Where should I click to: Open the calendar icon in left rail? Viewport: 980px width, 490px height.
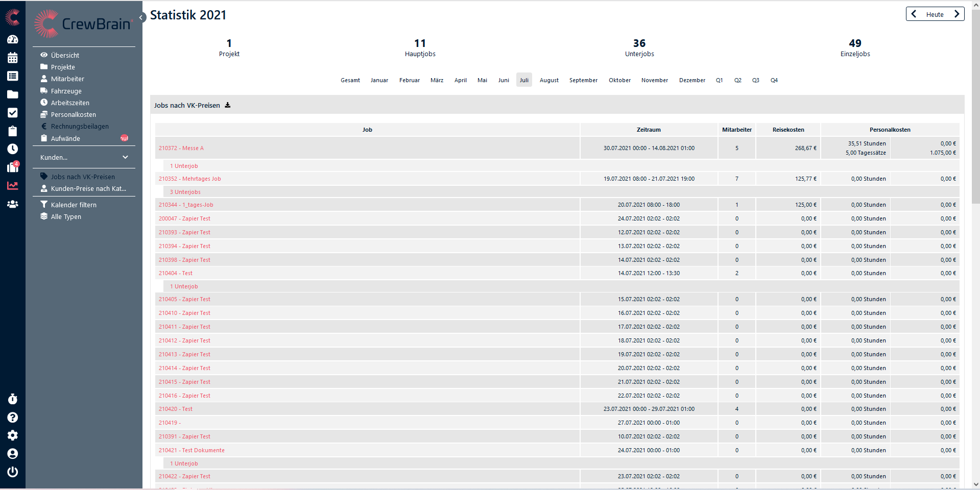pos(12,58)
